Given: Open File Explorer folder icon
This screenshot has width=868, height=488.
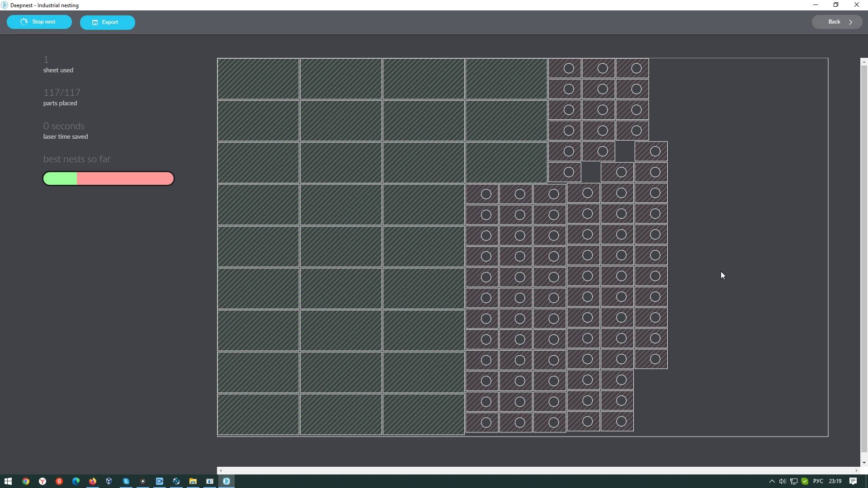Looking at the screenshot, I should click(193, 481).
